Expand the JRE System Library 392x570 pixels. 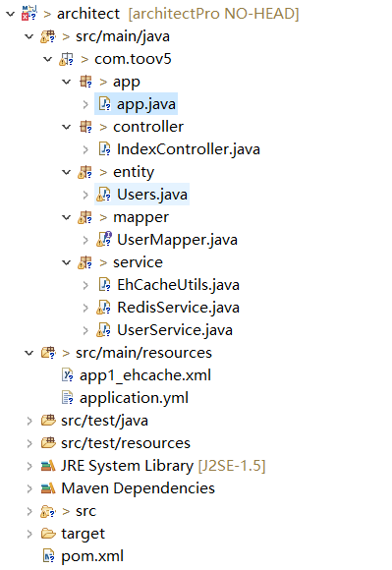pos(29,466)
